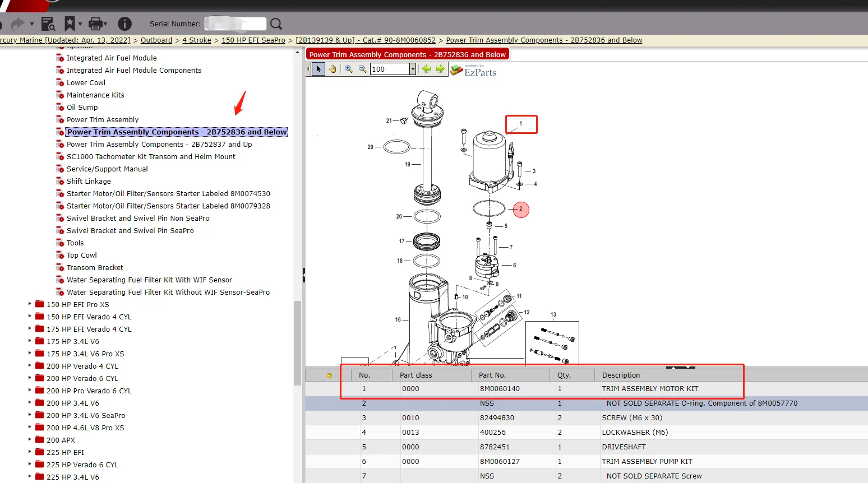Open Power Trim Assembly Components - 2B752837 and Up
The width and height of the screenshot is (868, 483).
159,144
